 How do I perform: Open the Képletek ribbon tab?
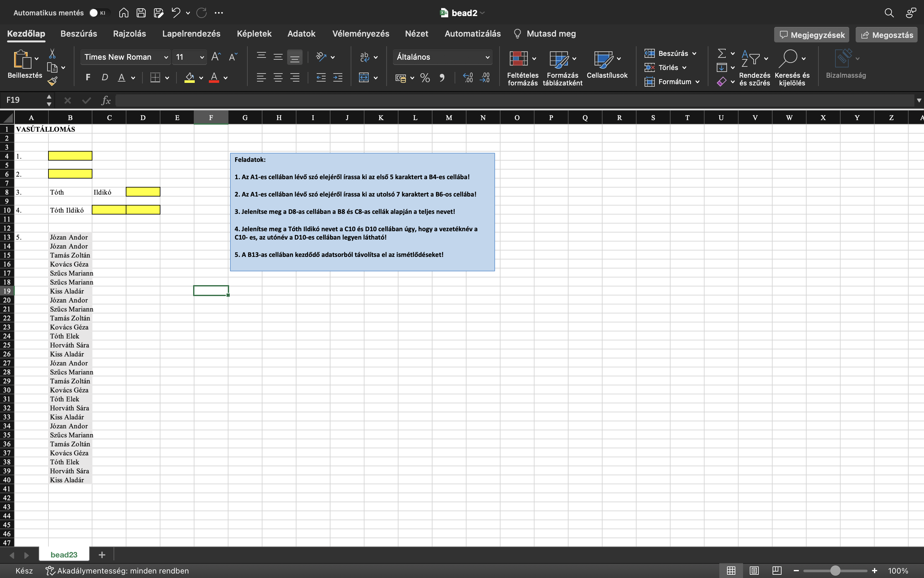[254, 34]
